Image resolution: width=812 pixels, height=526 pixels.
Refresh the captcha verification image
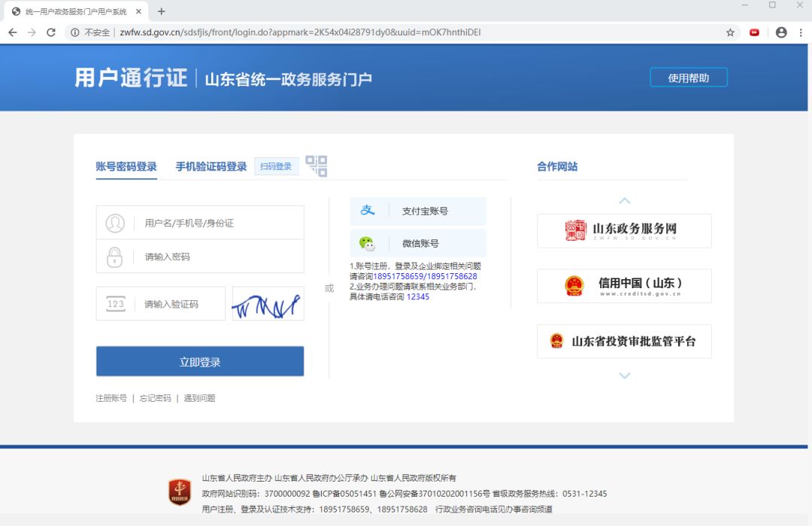[268, 304]
